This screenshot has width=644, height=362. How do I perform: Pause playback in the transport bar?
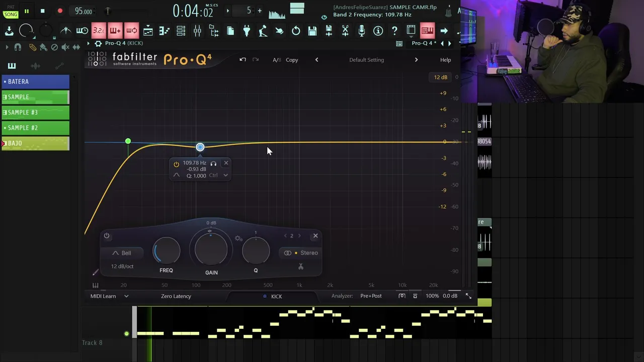click(x=27, y=11)
